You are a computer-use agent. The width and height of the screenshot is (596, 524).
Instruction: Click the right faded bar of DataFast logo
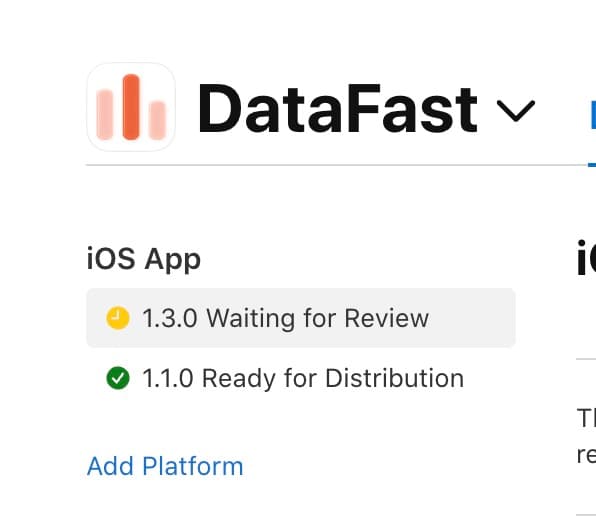(x=157, y=120)
